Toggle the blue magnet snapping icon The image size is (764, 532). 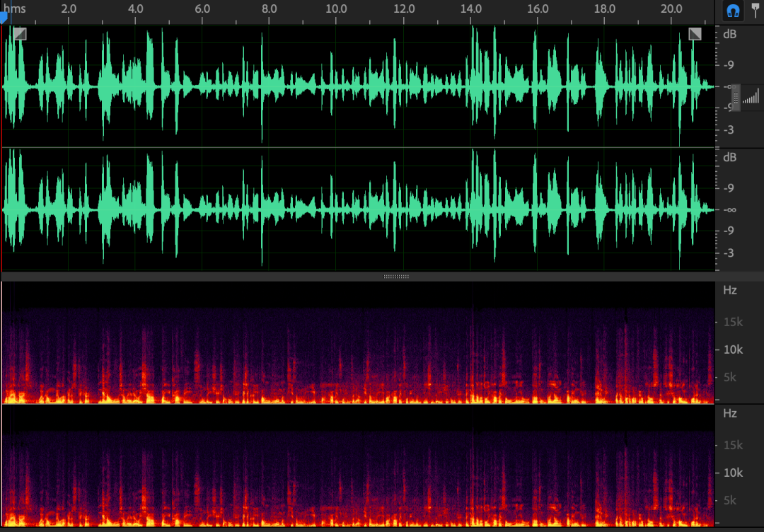[x=733, y=11]
